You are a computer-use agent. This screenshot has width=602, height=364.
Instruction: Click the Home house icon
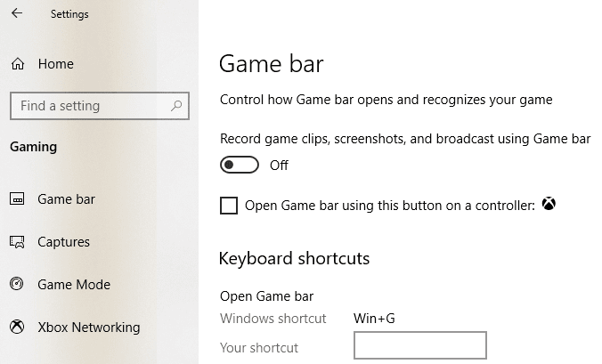point(17,64)
